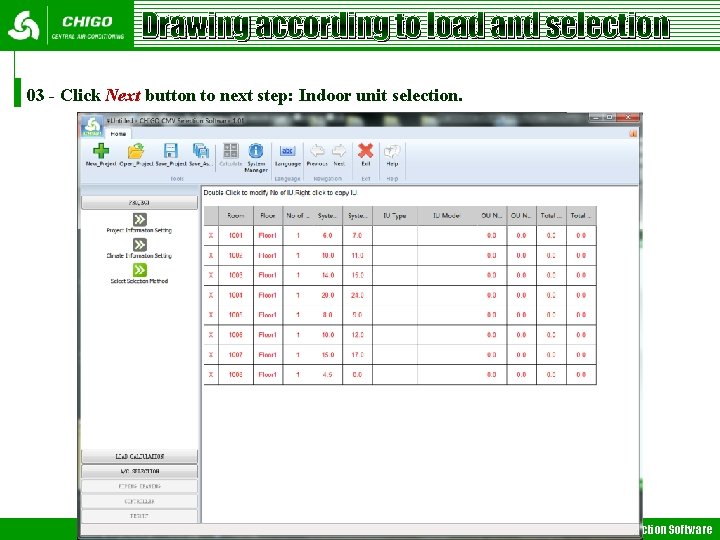Image resolution: width=720 pixels, height=540 pixels.
Task: Expand the A/C Selection sidebar section
Action: pos(139,472)
